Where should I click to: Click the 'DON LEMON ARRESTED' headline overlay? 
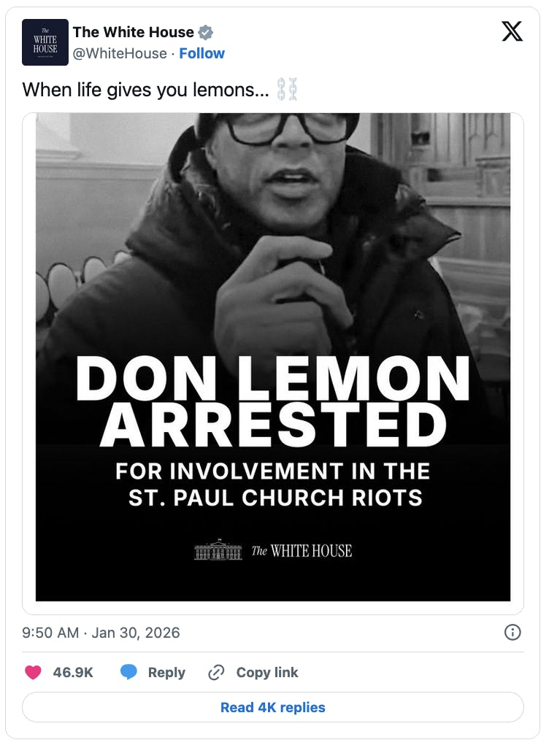(x=274, y=395)
